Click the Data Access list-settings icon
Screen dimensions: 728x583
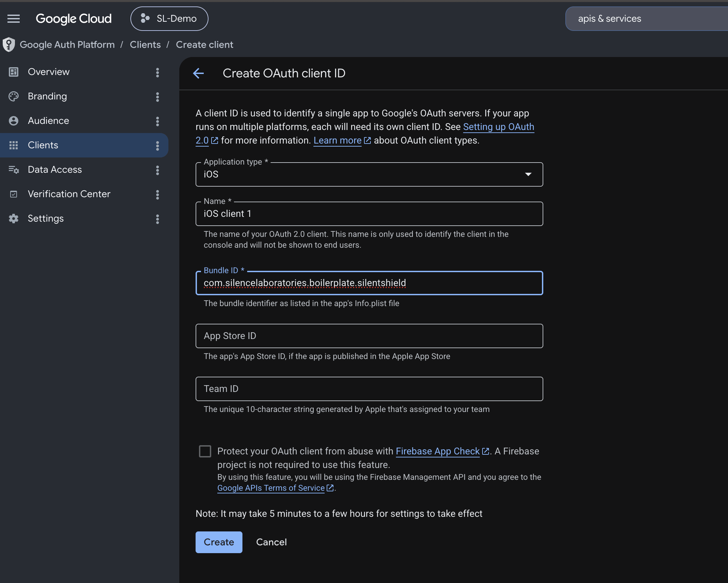[14, 170]
